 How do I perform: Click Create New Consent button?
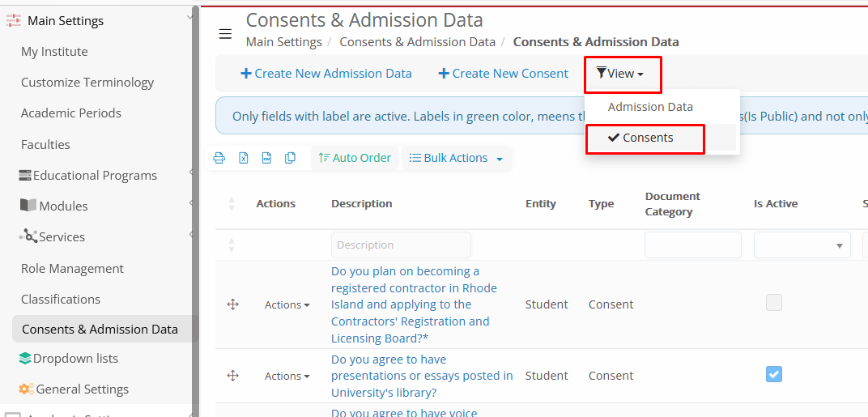pos(503,74)
